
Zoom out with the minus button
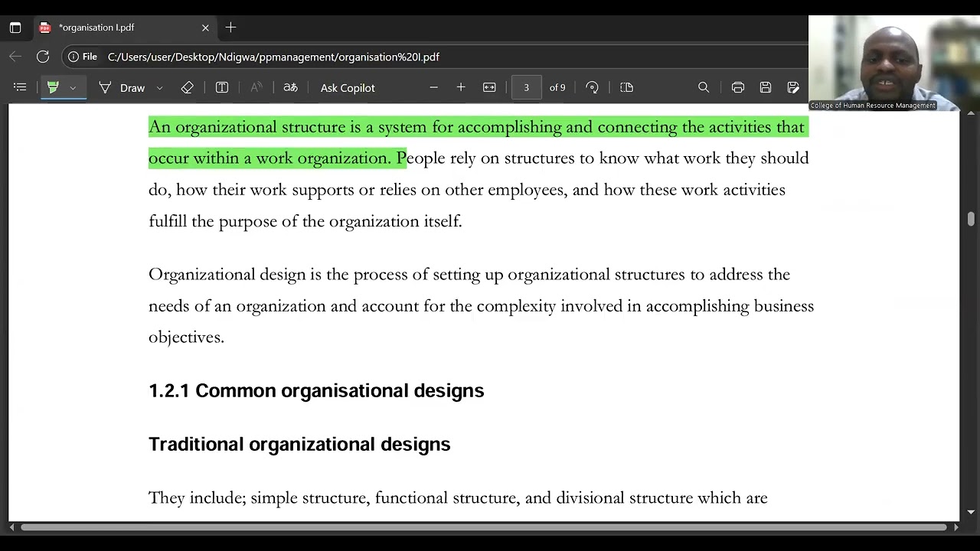pyautogui.click(x=433, y=88)
